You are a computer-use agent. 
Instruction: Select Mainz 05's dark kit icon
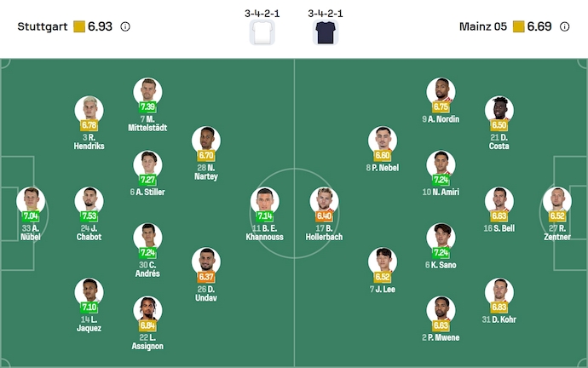coord(325,32)
